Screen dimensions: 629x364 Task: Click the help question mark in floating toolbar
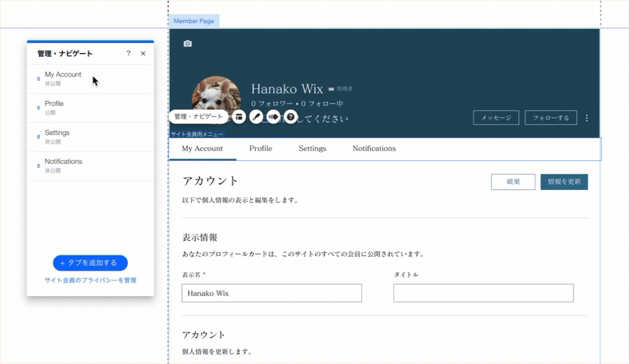click(291, 116)
